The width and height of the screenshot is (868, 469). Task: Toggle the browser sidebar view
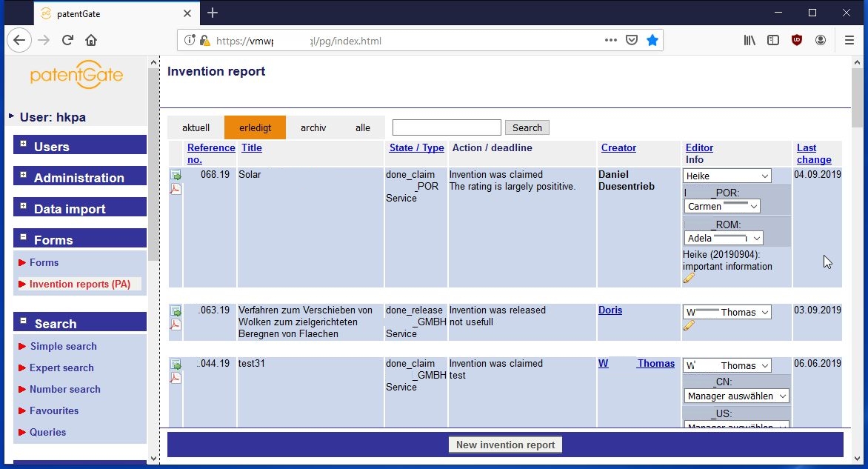[773, 41]
